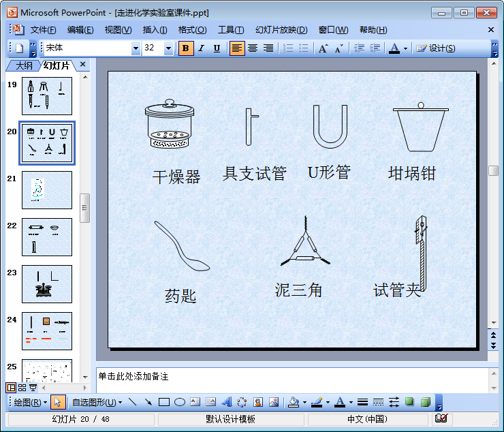This screenshot has width=504, height=432.
Task: Open 自选图形(U) AutoShapes menu
Action: 97,403
